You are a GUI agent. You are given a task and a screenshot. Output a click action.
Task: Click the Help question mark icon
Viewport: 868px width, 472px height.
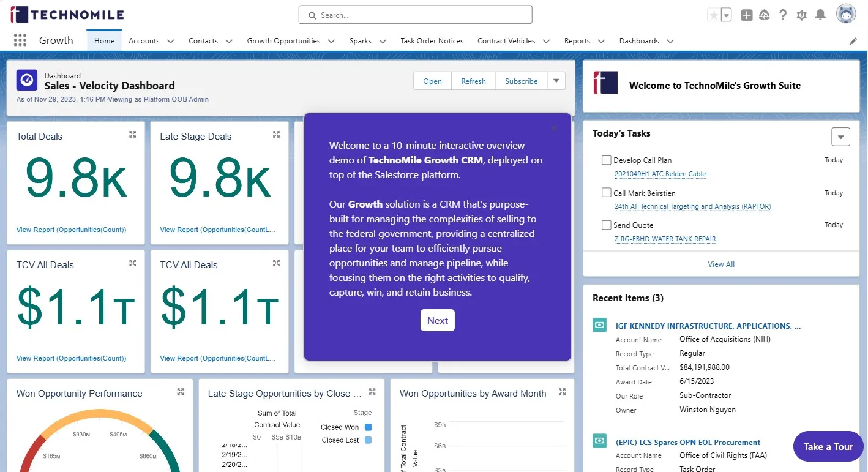[x=783, y=15]
